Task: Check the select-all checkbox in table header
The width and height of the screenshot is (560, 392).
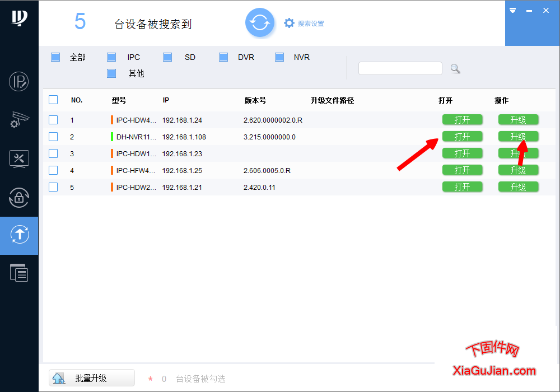Action: (x=53, y=100)
